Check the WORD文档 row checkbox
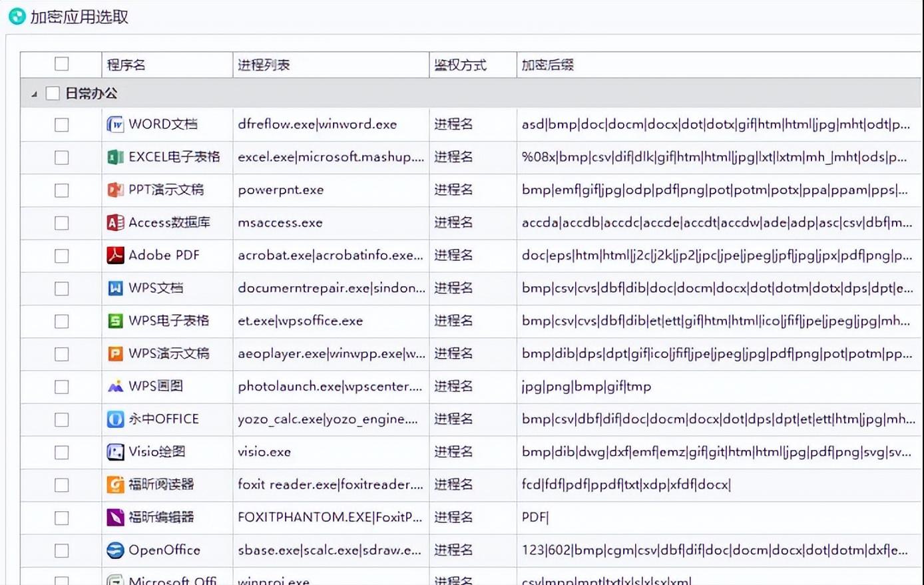Screen dimensions: 924x585 tap(61, 124)
